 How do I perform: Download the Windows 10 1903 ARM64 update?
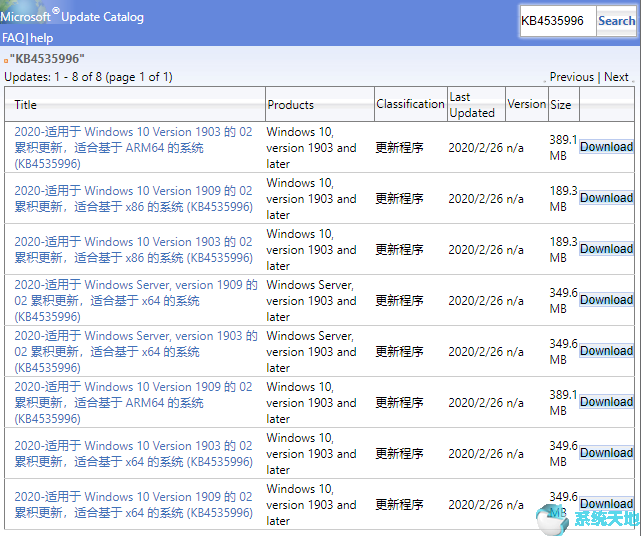click(607, 147)
